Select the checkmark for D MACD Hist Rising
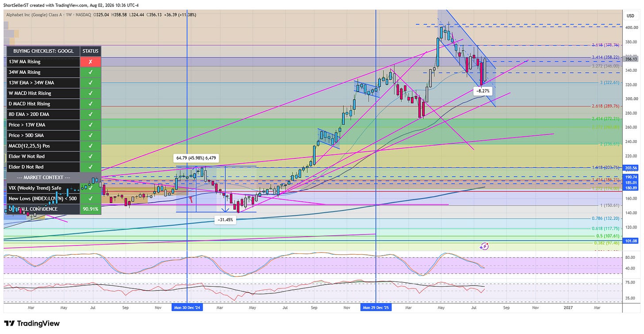The width and height of the screenshot is (644, 334). tap(91, 104)
